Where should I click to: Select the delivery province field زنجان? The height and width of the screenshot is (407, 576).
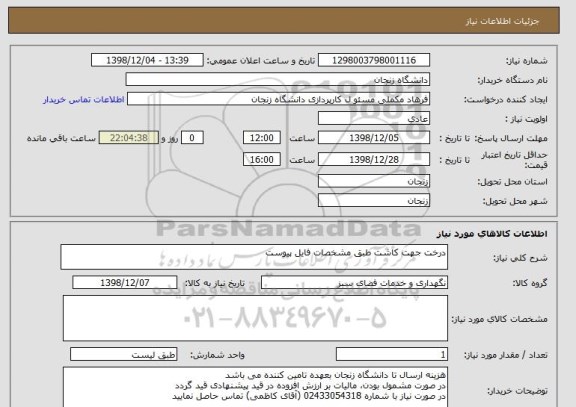374,181
